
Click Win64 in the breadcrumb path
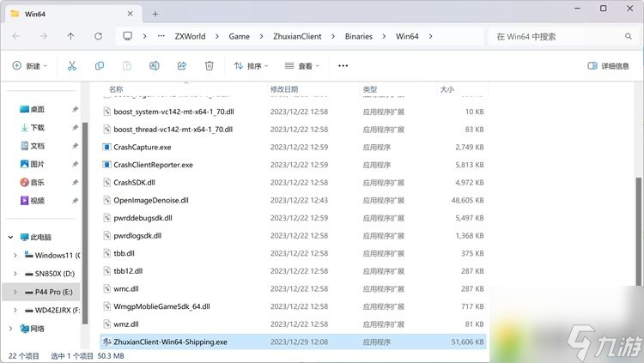point(407,36)
